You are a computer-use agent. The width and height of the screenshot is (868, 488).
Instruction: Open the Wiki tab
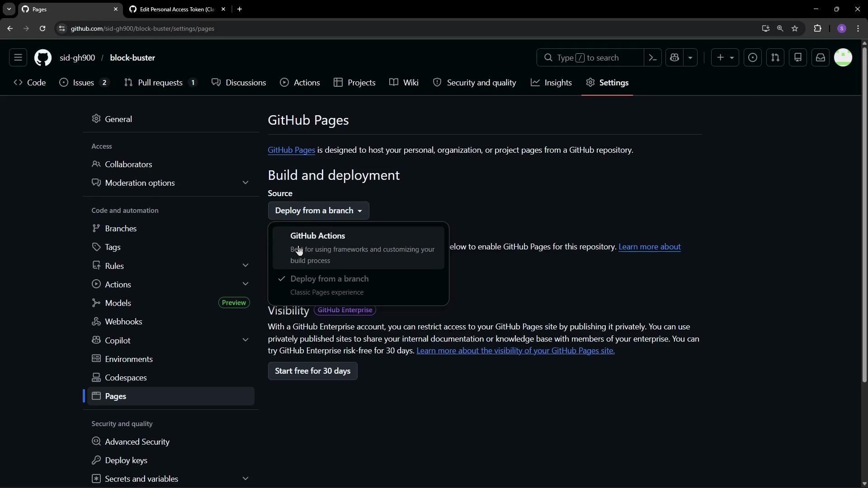pyautogui.click(x=404, y=83)
